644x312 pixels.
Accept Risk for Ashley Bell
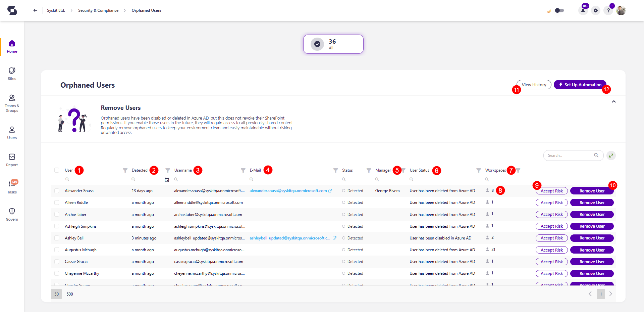[x=551, y=238]
